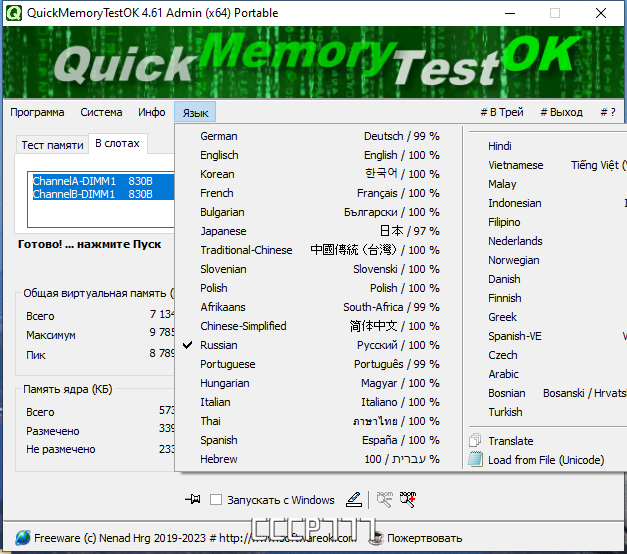Click the globe icon in status bar
Viewport: 627px width, 554px height.
point(23,538)
